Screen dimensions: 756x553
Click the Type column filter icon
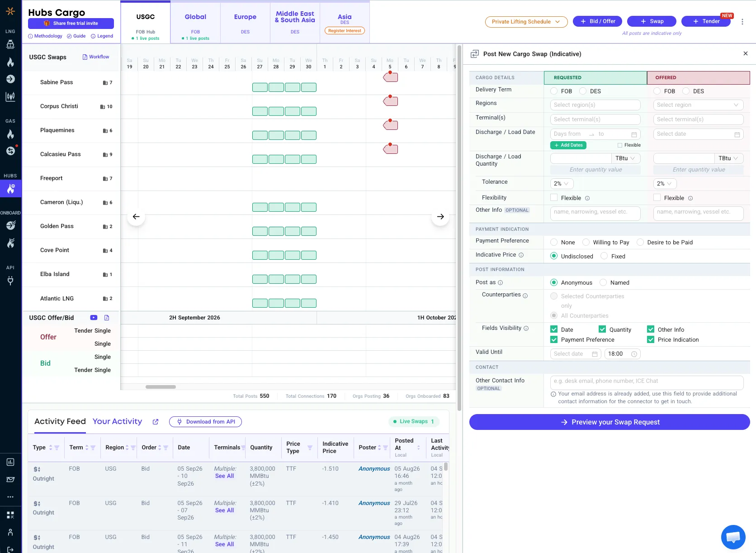click(57, 448)
